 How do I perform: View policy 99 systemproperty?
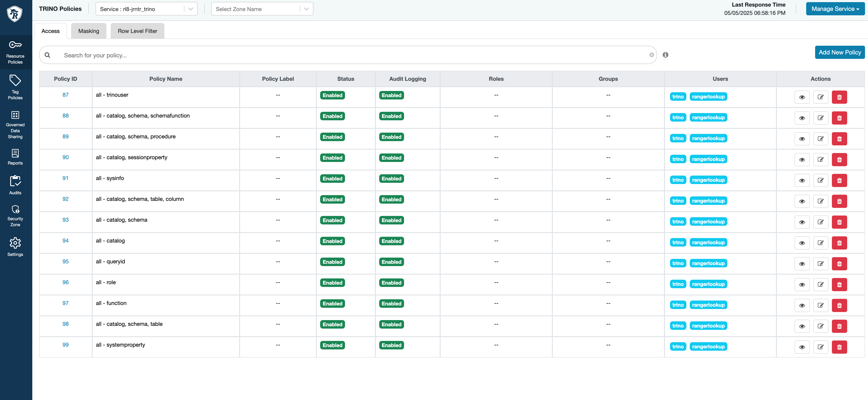[802, 347]
